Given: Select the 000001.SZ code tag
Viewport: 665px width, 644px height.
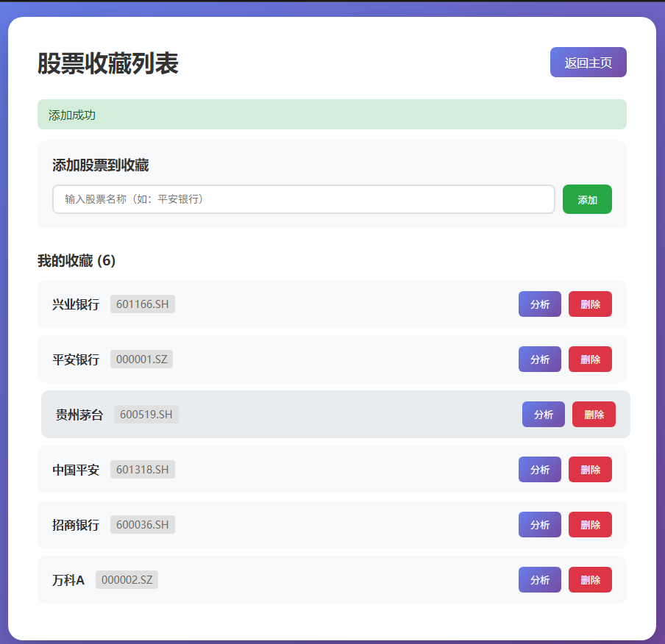Looking at the screenshot, I should point(142,359).
